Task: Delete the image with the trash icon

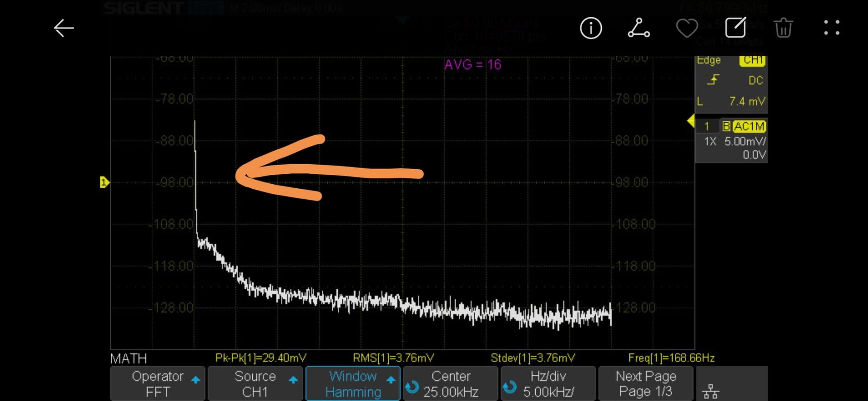Action: (783, 28)
